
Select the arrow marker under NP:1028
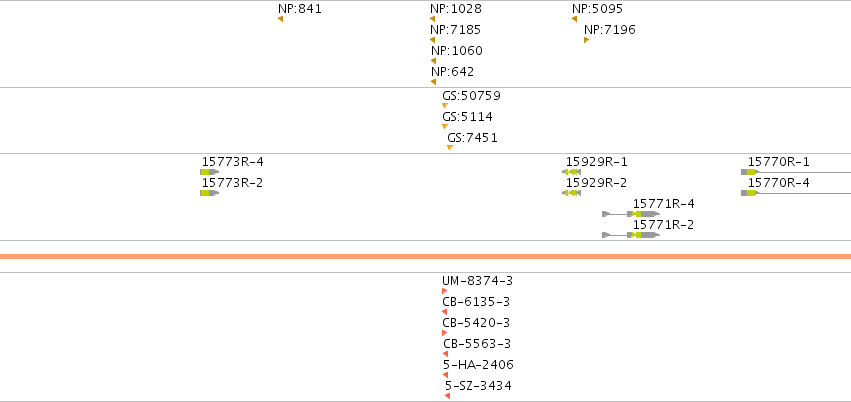pyautogui.click(x=433, y=19)
